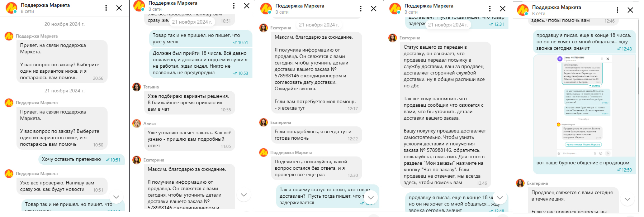
Task: Click Татьяна's profile avatar
Action: [137, 87]
